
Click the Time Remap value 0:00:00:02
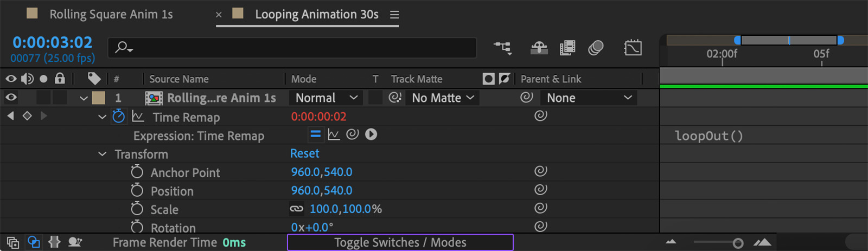click(x=318, y=117)
